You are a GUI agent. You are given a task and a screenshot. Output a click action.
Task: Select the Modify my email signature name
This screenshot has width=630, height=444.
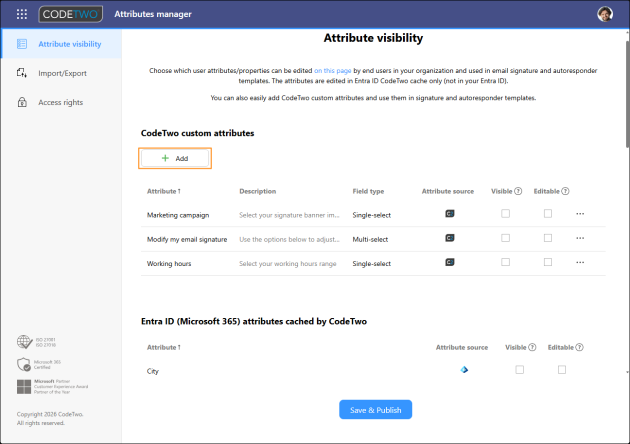click(x=187, y=239)
